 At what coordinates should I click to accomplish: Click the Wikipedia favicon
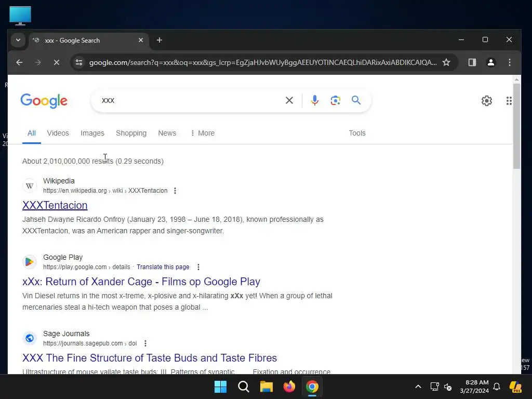click(30, 185)
